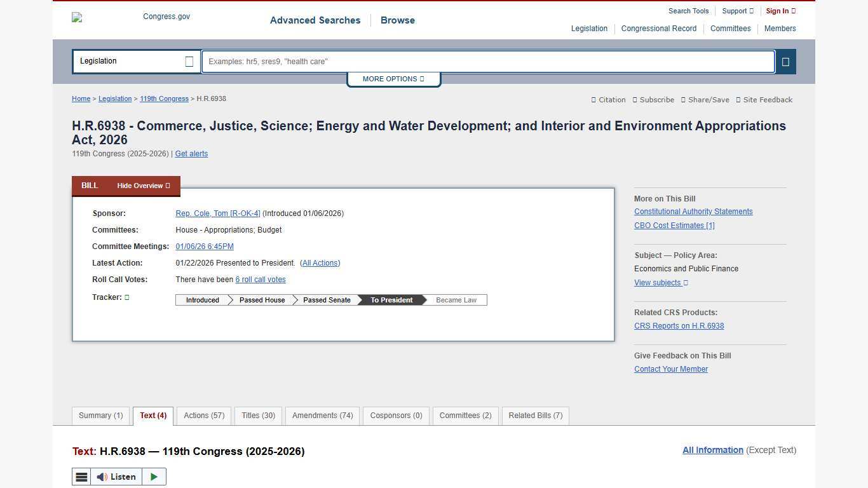
Task: Open the Cosponsors (0) tab
Action: [x=396, y=416]
